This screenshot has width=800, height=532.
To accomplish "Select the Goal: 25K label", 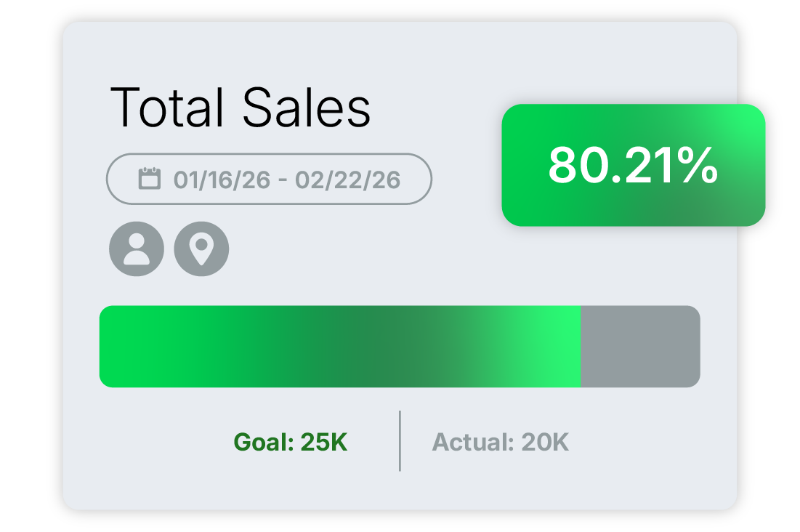I will tap(290, 442).
